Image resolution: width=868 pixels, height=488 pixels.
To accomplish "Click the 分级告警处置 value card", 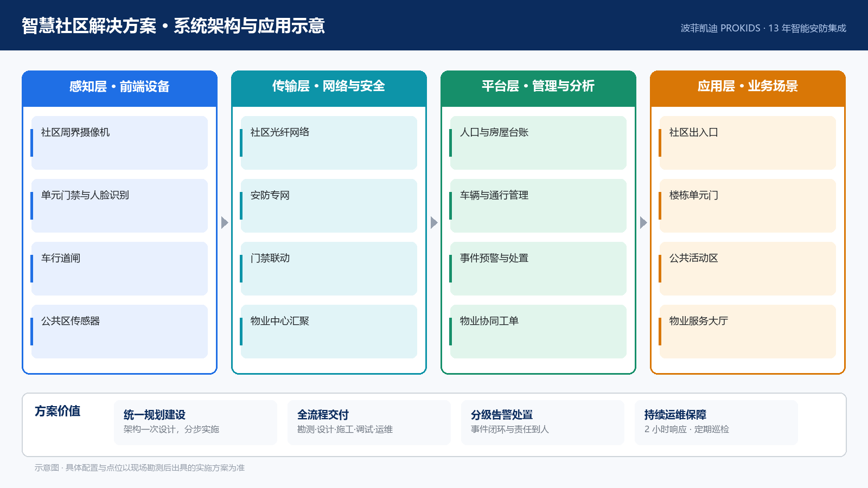I will coord(542,422).
